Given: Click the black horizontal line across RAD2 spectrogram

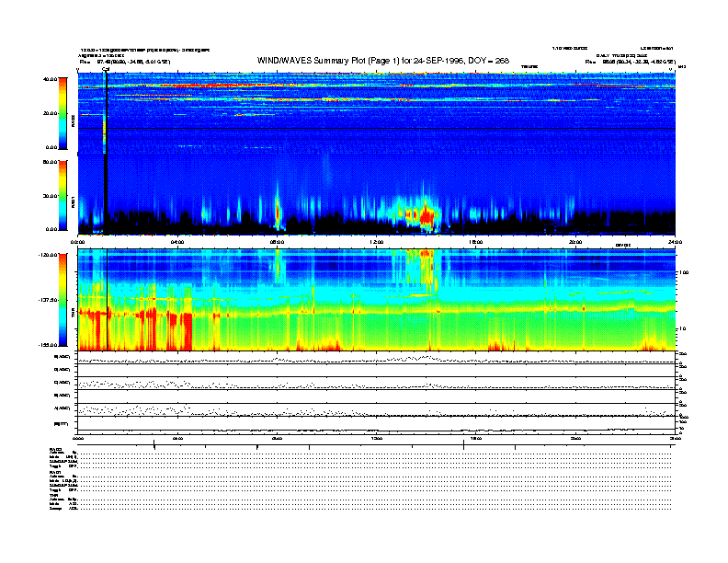Looking at the screenshot, I should pyautogui.click(x=377, y=128).
